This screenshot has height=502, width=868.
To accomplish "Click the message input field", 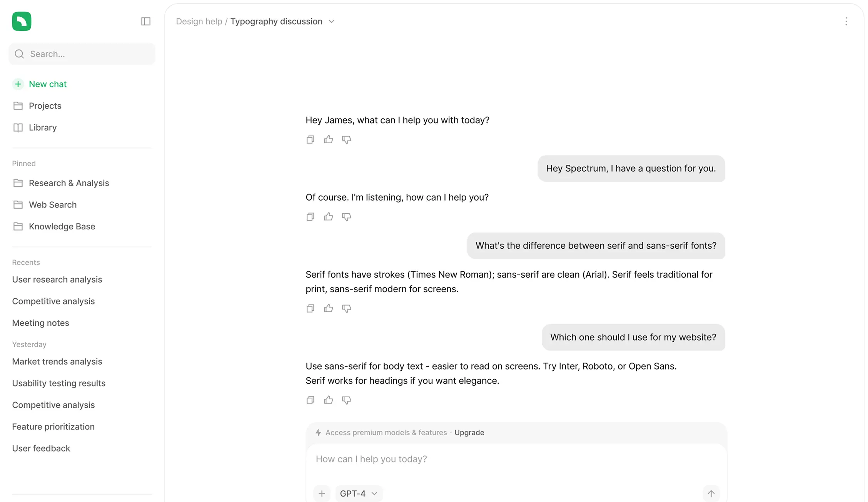I will pos(462,459).
